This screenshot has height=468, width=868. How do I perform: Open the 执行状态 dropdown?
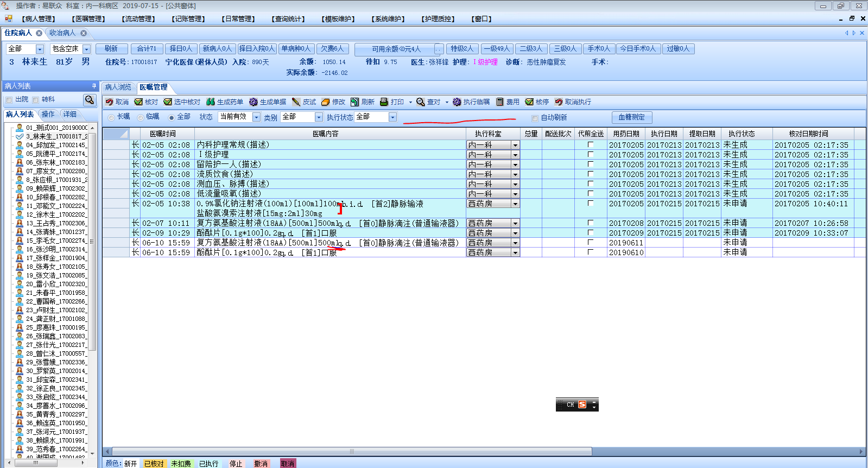(392, 117)
